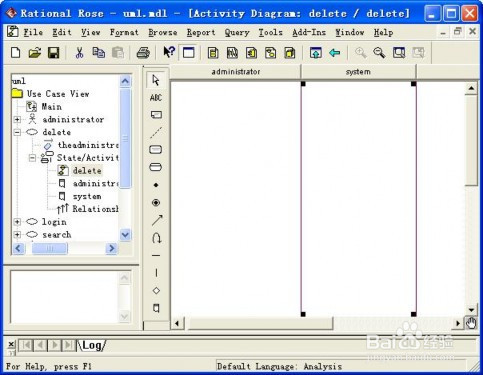483x375 pixels.
Task: Click Browse Parent toolbar icon
Action: click(315, 53)
